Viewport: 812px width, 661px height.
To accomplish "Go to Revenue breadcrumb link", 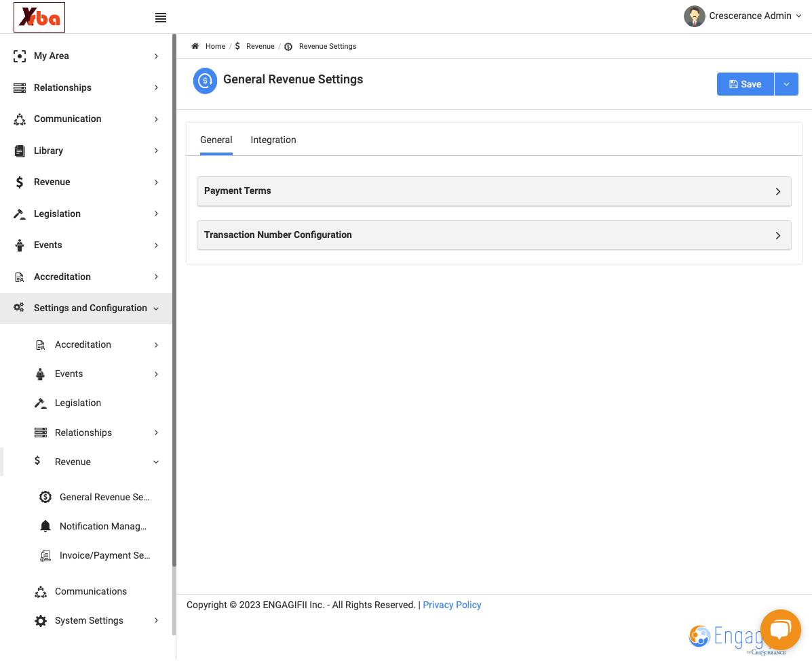I will [260, 46].
